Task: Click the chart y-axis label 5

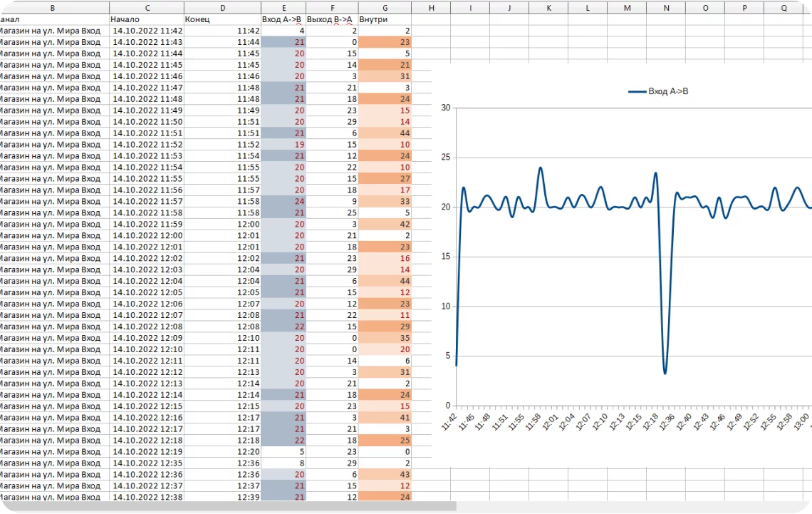Action: [x=448, y=356]
